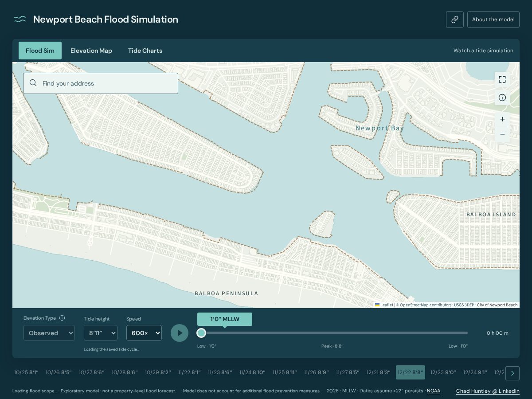The width and height of the screenshot is (532, 399).
Task: Open the Leaflet attribution link
Action: [x=384, y=305]
